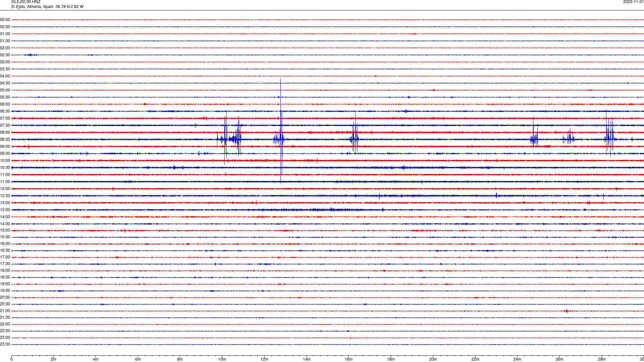
Task: Click the 10:00 time row label
Action: point(5,161)
